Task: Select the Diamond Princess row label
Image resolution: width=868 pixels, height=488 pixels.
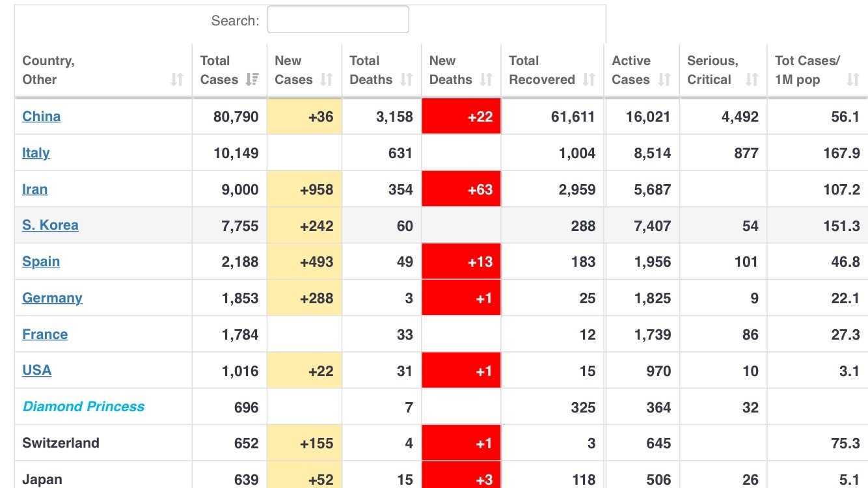Action: 83,407
